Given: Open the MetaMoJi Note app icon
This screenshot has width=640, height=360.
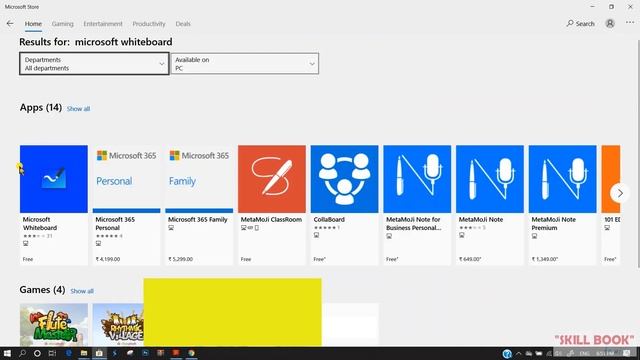Looking at the screenshot, I should pyautogui.click(x=490, y=179).
